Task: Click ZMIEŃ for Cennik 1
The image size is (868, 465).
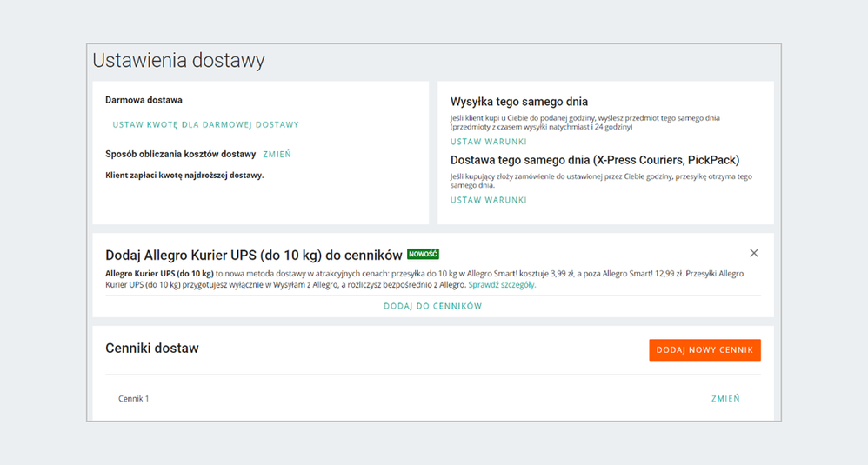Action: pos(724,399)
